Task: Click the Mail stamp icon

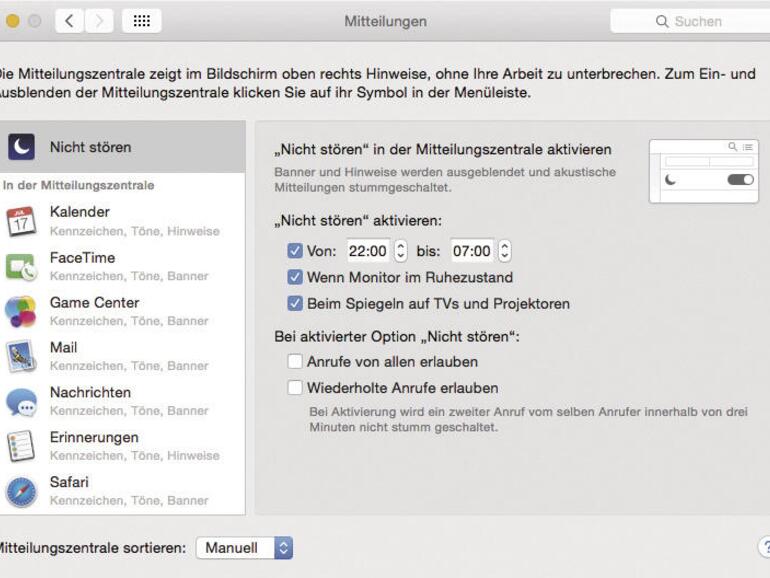Action: point(21,356)
